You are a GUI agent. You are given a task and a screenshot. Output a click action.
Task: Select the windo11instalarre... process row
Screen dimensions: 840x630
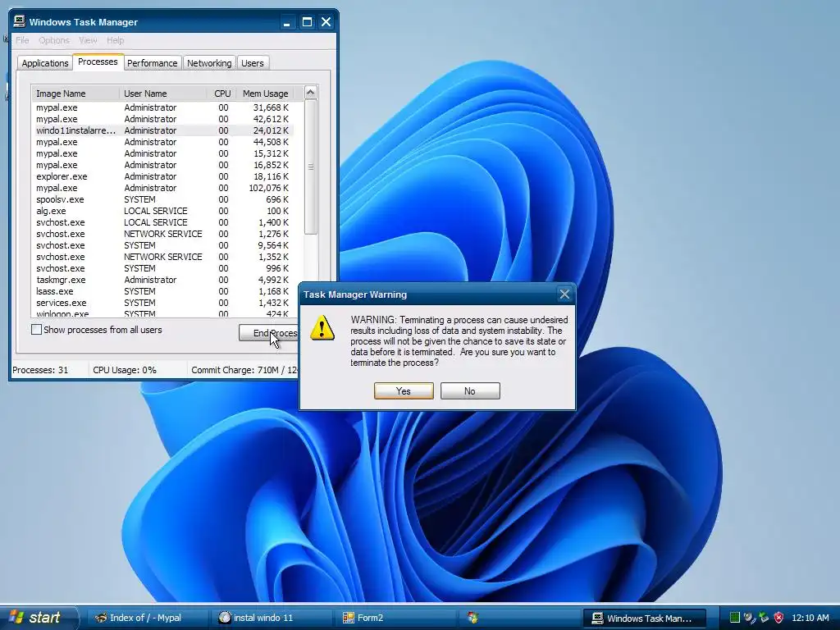(162, 130)
